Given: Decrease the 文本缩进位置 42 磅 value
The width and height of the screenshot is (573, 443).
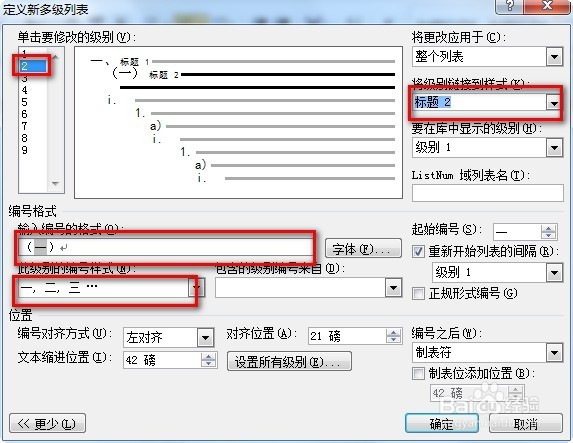Looking at the screenshot, I should coord(208,364).
